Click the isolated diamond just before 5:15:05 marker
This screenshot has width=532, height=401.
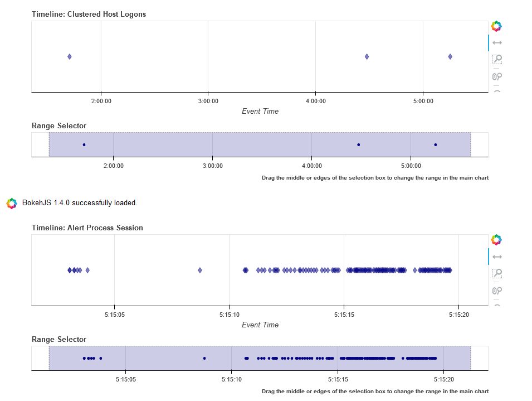(x=87, y=270)
